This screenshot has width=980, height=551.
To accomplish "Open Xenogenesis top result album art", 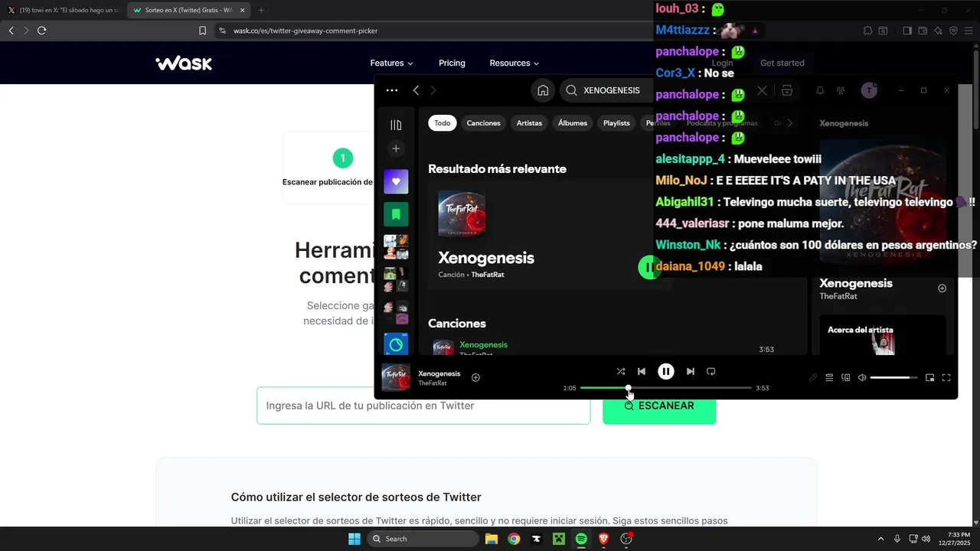I will (x=462, y=214).
